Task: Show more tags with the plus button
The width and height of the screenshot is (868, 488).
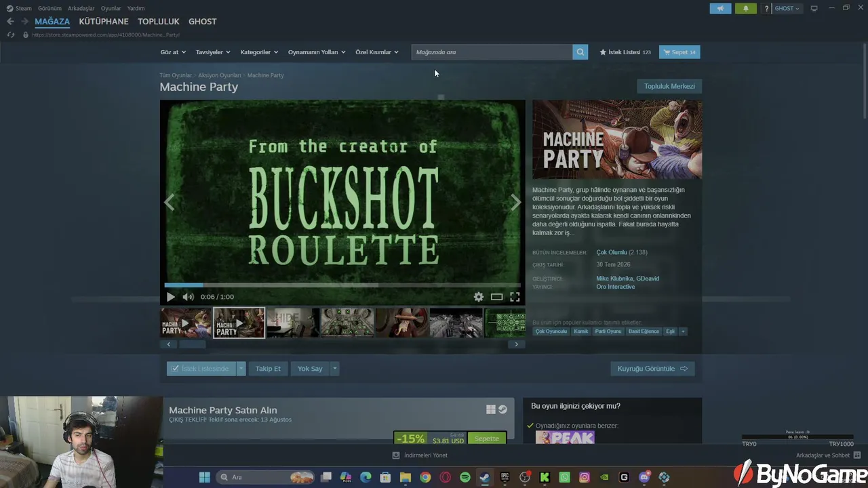Action: pyautogui.click(x=683, y=331)
